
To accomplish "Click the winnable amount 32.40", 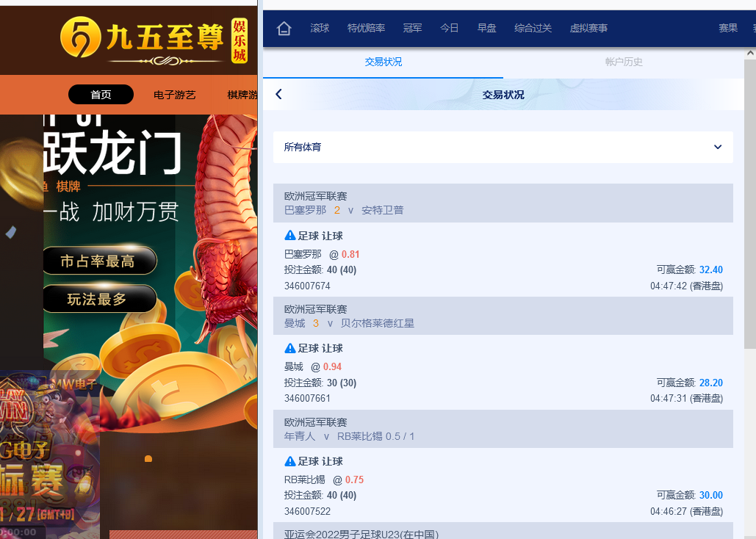I will click(x=710, y=270).
